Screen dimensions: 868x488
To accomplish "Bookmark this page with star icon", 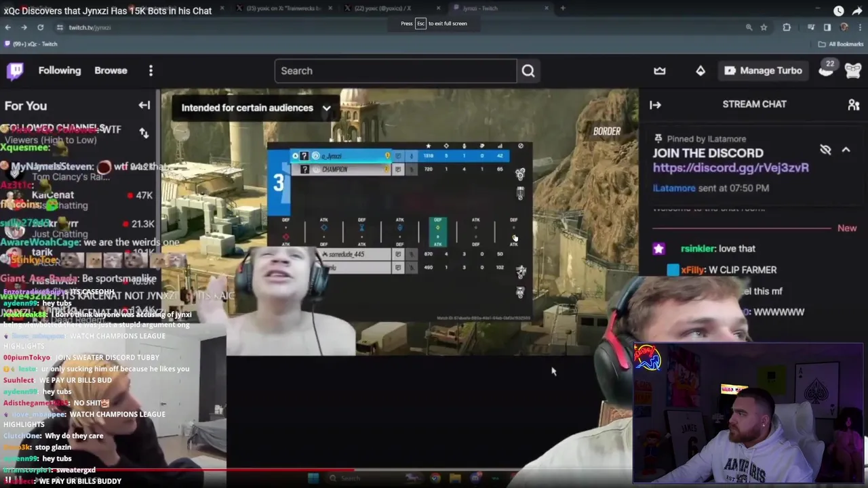I will 764,27.
